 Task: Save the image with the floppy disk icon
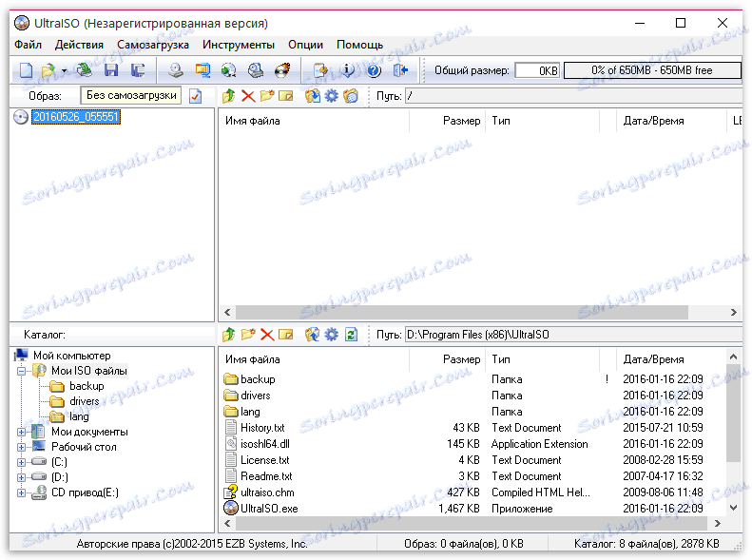pos(111,70)
